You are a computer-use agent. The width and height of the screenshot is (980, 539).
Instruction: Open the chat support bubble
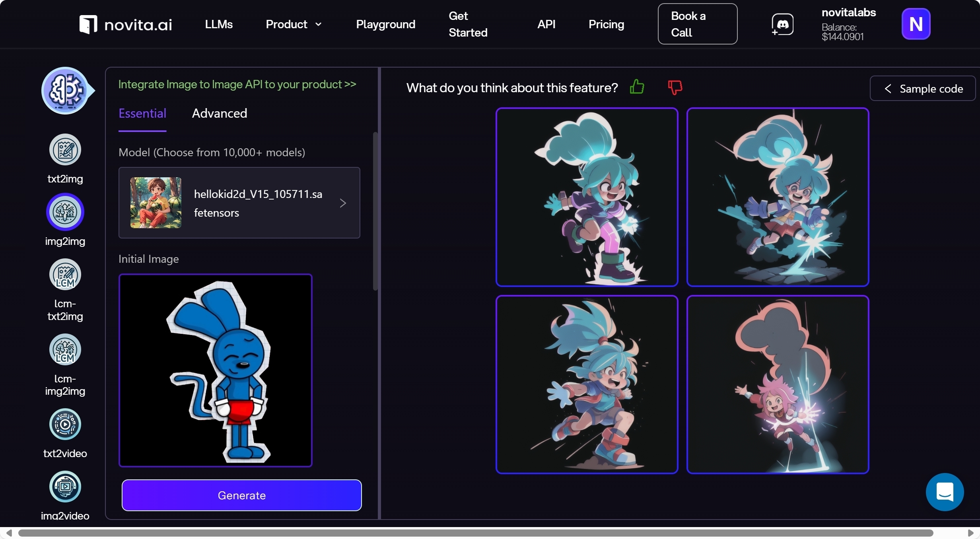pos(945,492)
